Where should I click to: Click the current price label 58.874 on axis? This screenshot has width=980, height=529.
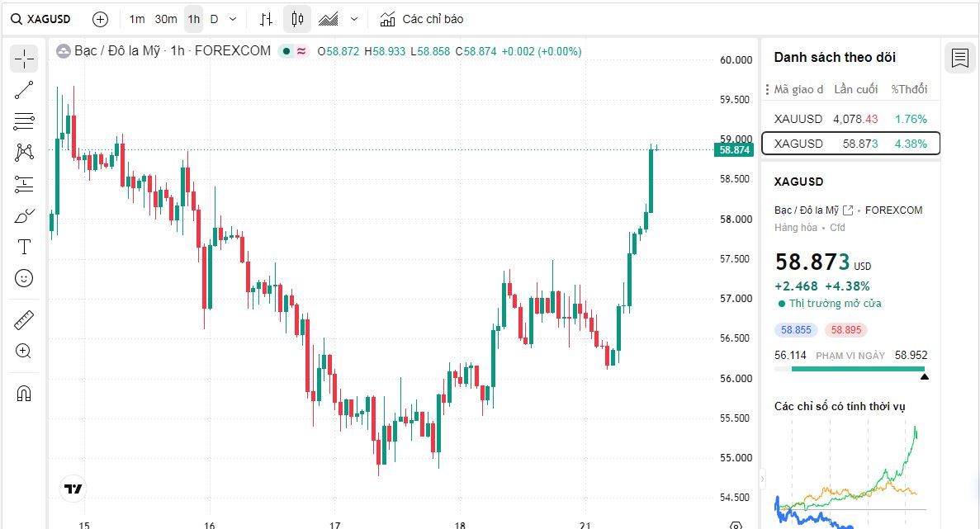coord(734,150)
